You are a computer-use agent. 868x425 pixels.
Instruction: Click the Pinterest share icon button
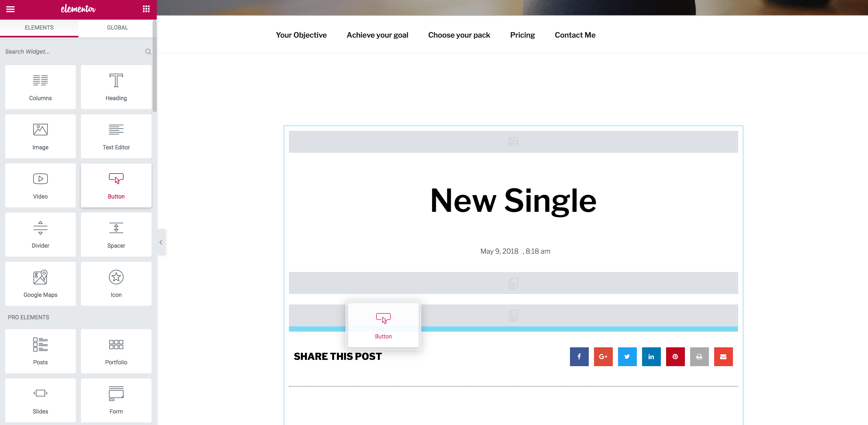point(675,356)
